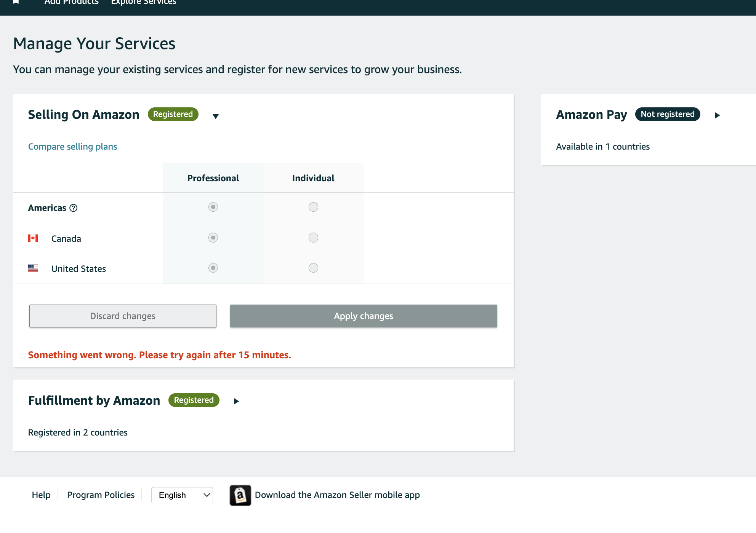
Task: Click the 'Registered in 2 countries' text
Action: 78,432
